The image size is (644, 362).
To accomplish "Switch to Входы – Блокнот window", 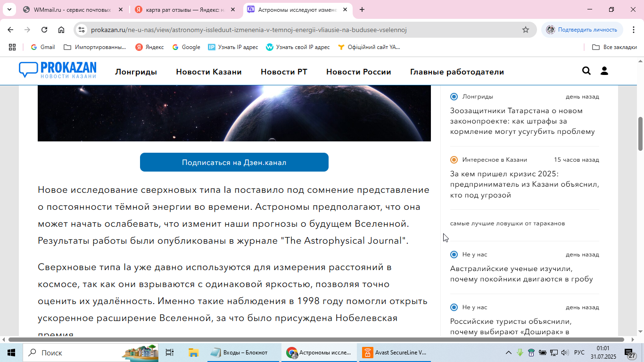I will click(x=244, y=353).
